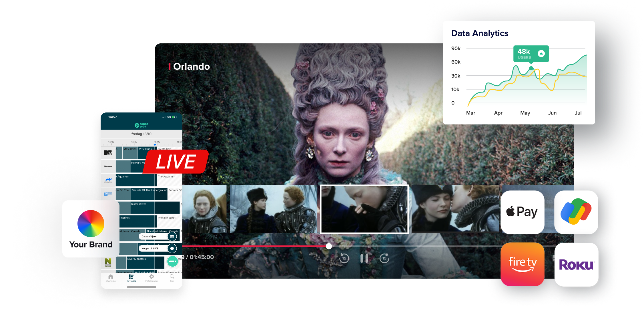
Task: Open the Sök search tab
Action: click(x=172, y=278)
